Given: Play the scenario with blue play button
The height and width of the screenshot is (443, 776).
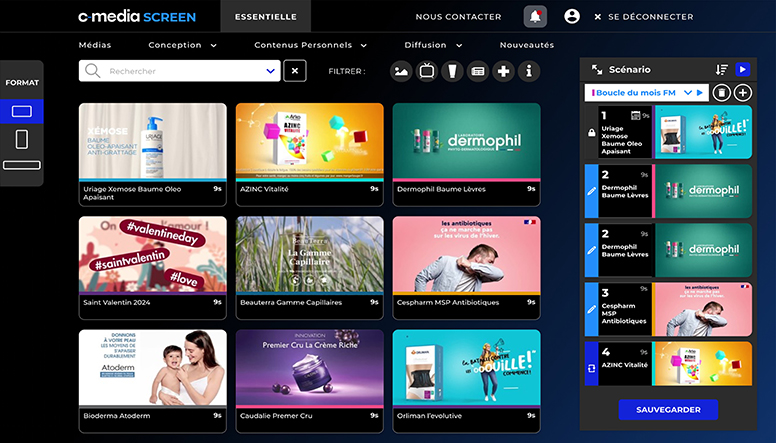Looking at the screenshot, I should pos(743,70).
